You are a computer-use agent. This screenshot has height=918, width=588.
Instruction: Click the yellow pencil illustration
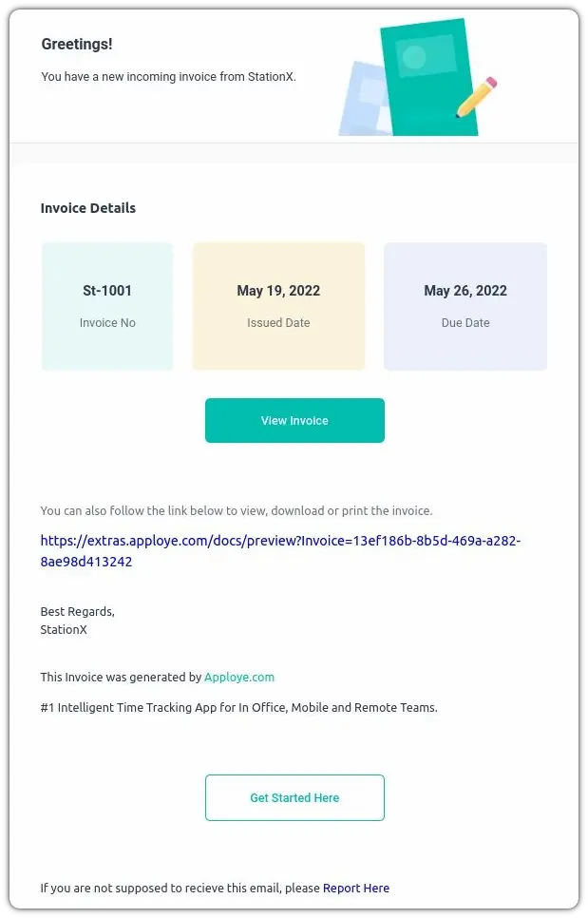tap(477, 97)
